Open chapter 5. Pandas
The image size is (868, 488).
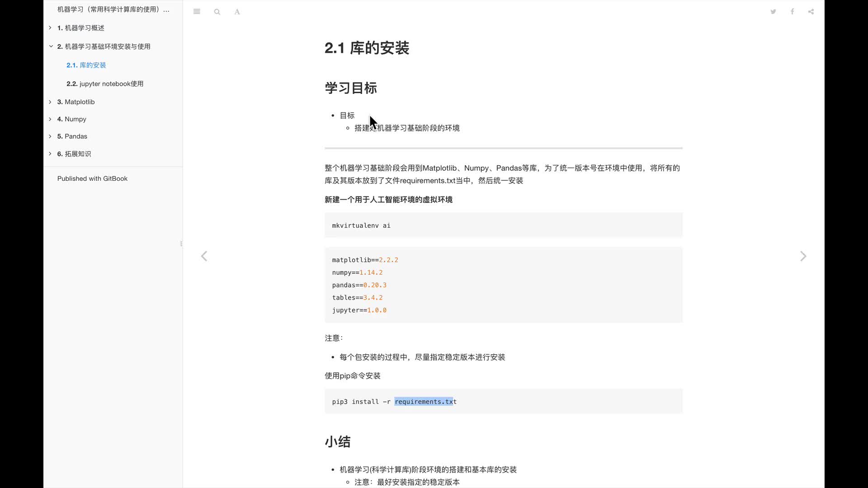[72, 136]
